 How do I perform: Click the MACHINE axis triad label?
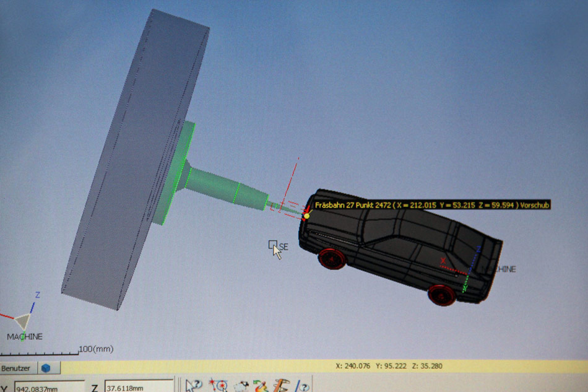(25, 336)
